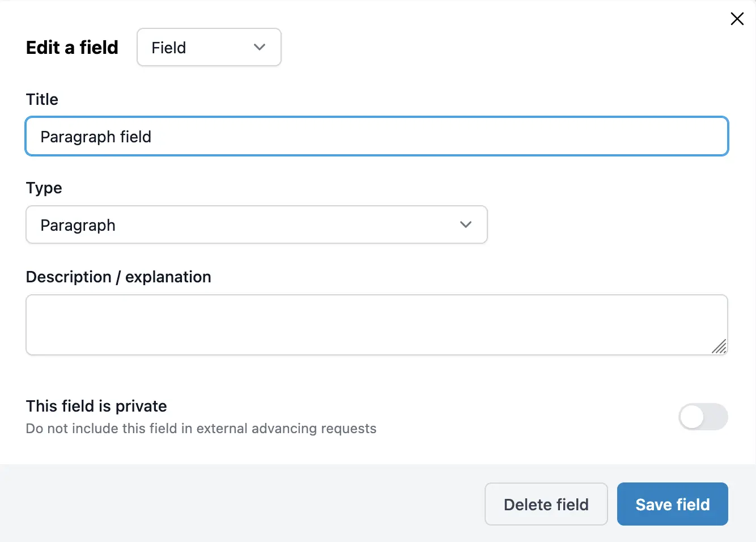The height and width of the screenshot is (542, 756).
Task: Click the "This field is private" label text
Action: click(96, 406)
